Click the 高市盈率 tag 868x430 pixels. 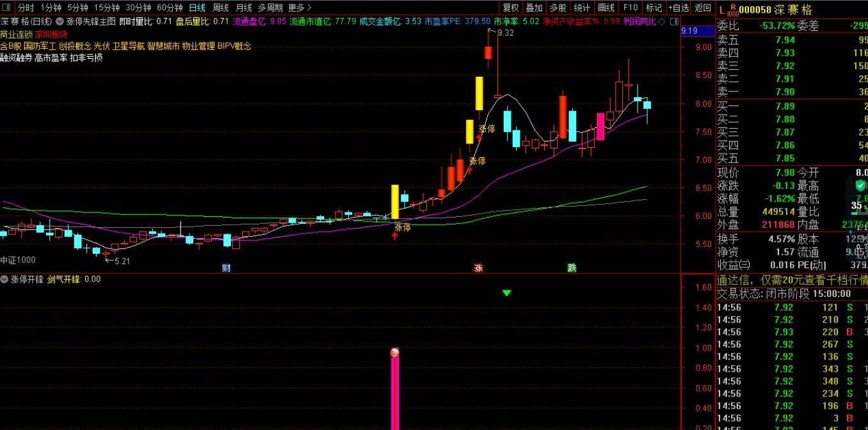tap(51, 58)
